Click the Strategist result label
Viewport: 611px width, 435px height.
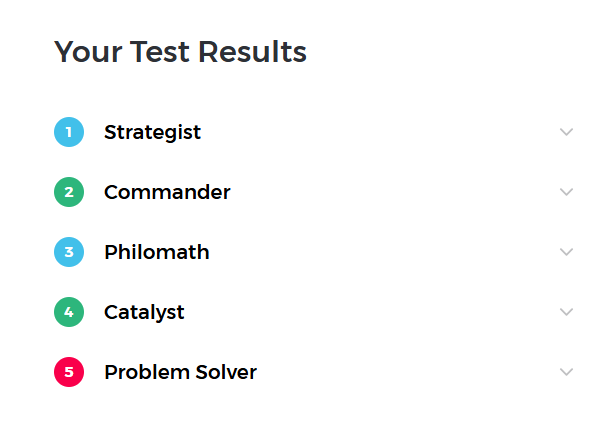click(x=152, y=132)
